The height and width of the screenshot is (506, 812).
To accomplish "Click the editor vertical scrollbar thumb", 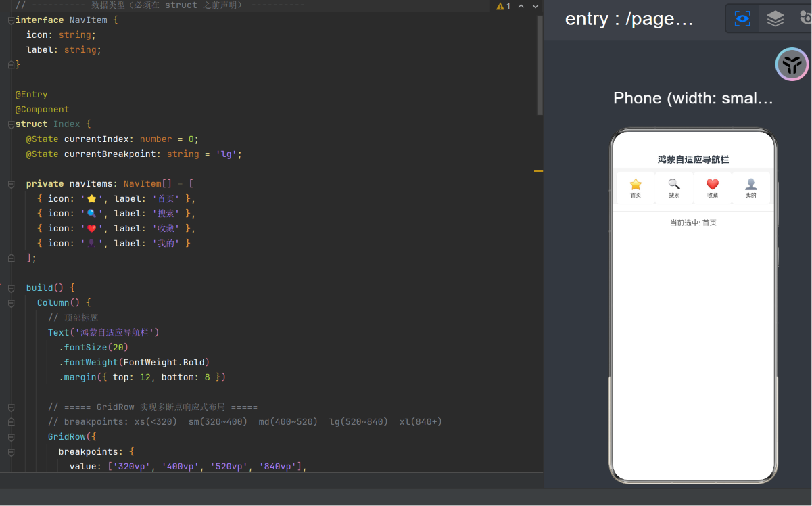I will [540, 65].
